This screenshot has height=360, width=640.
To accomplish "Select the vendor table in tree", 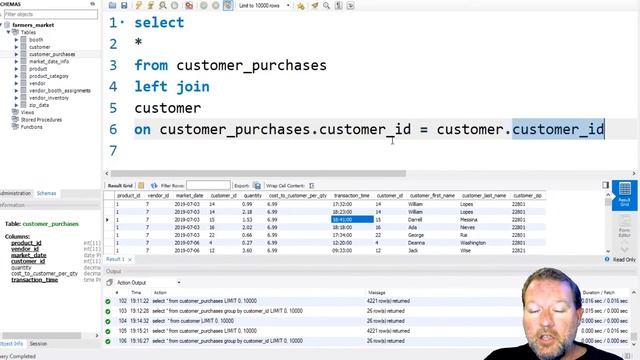I will (x=37, y=83).
